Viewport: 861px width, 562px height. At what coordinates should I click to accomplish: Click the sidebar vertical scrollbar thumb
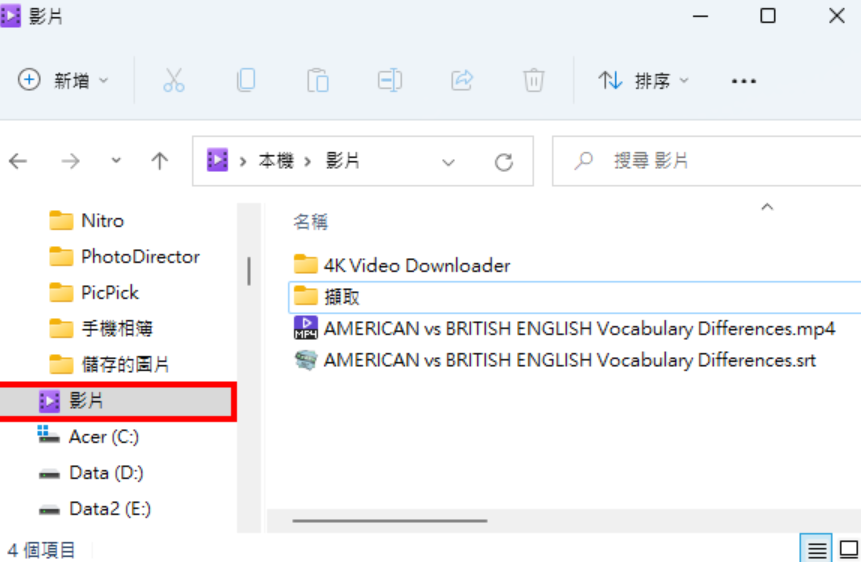coord(249,271)
